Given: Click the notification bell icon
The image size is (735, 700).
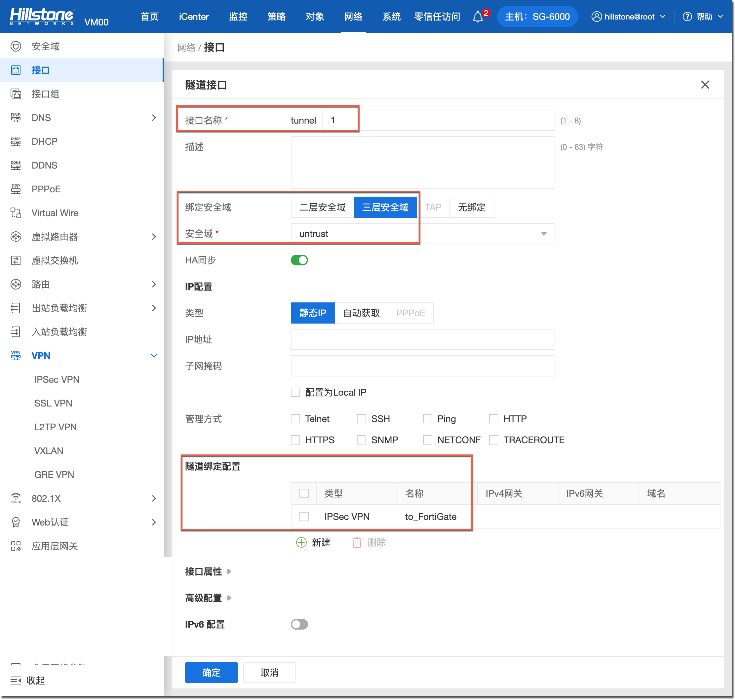Looking at the screenshot, I should pos(478,17).
